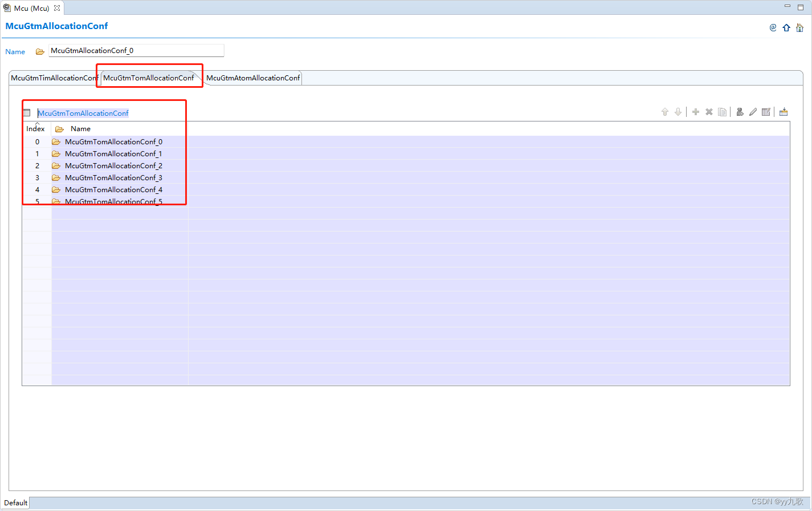Minimize the editor view pane
The height and width of the screenshot is (511, 812).
(x=787, y=6)
